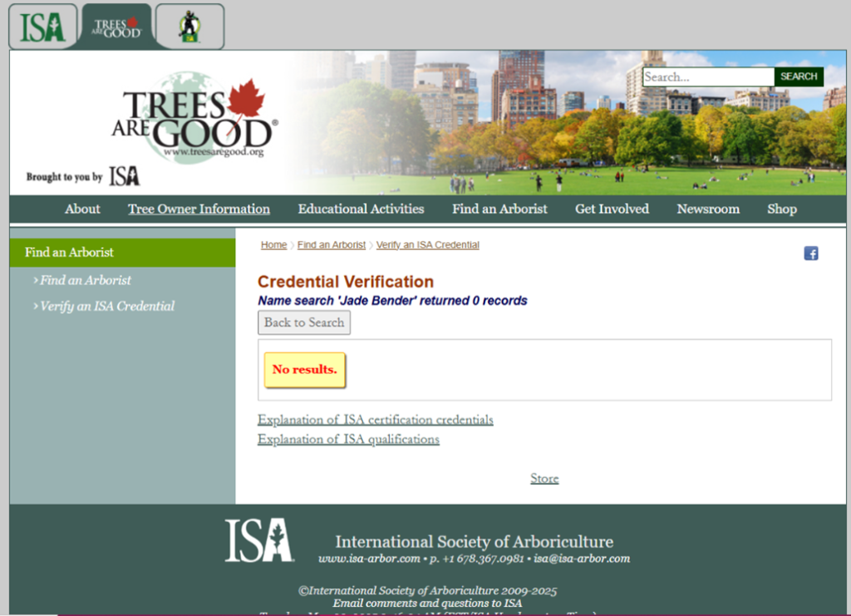Click International Society of Arboriculture footer text
851x616 pixels.
click(475, 542)
